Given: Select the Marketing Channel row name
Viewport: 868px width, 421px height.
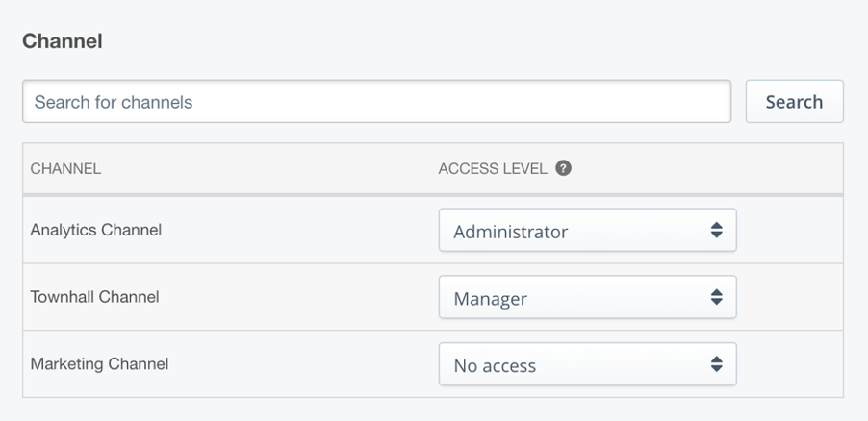Looking at the screenshot, I should pyautogui.click(x=100, y=364).
